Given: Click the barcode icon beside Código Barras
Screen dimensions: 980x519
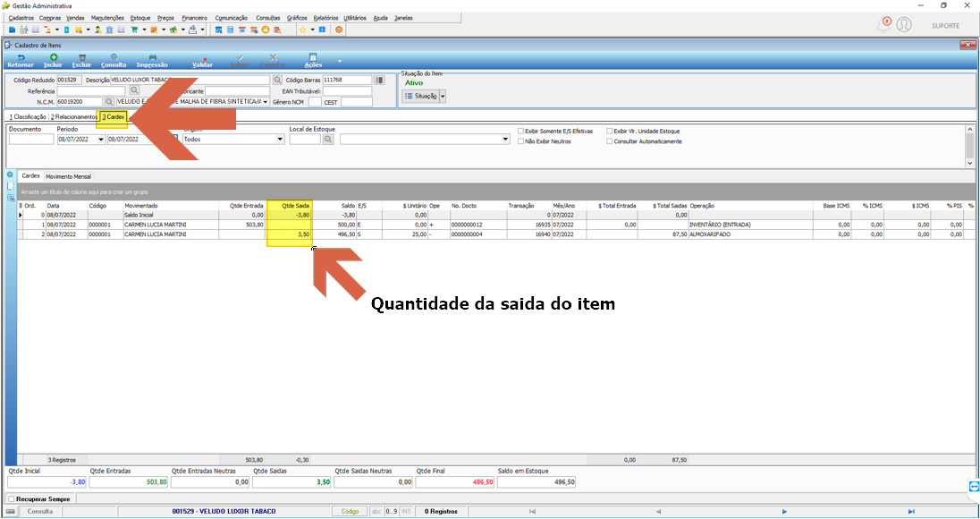Looking at the screenshot, I should point(379,80).
